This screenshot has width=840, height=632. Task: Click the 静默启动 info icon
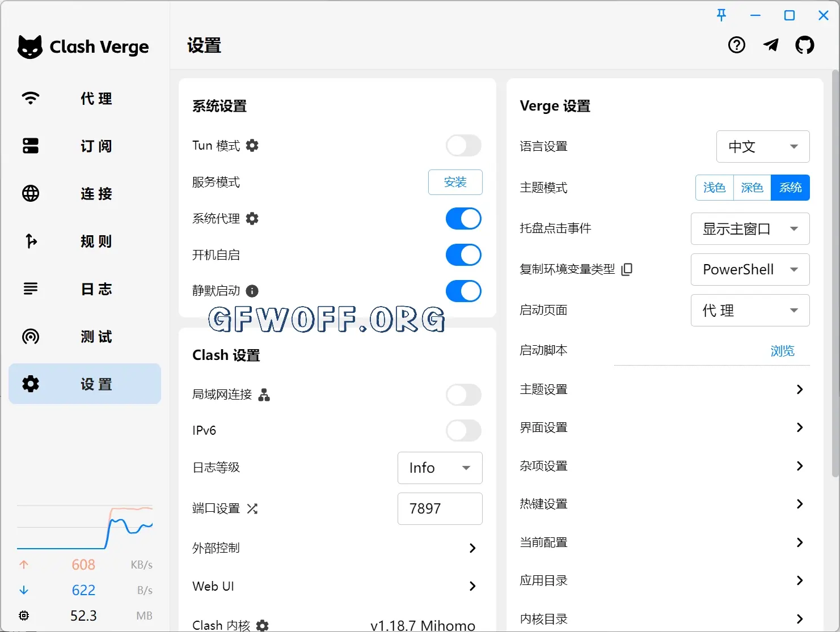[252, 291]
